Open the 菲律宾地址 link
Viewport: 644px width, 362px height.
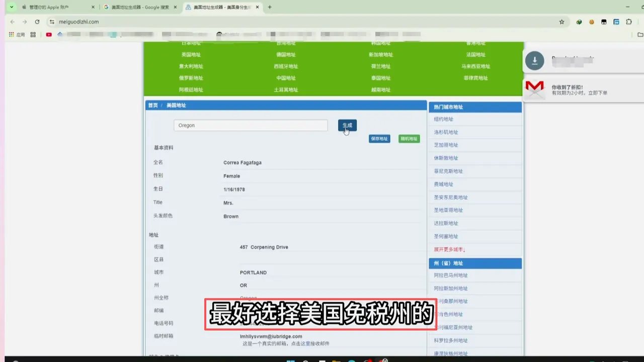click(x=476, y=78)
